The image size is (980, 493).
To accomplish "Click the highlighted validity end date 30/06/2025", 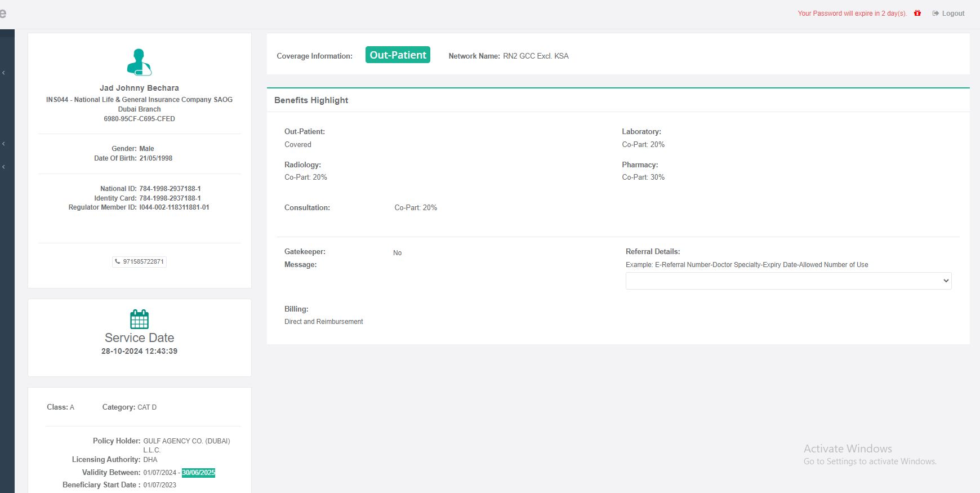I will [198, 473].
